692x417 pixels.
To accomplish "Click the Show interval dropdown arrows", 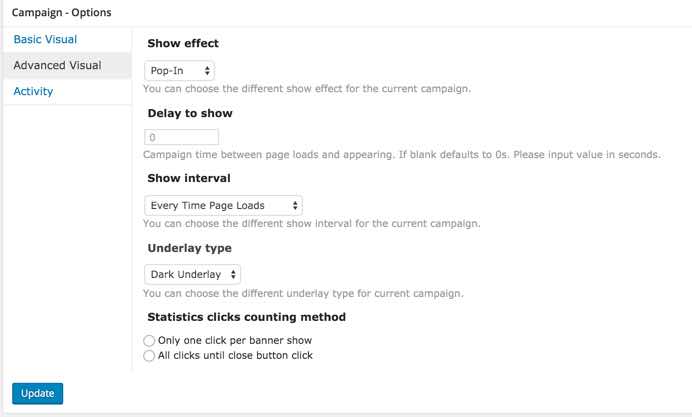I will 295,205.
